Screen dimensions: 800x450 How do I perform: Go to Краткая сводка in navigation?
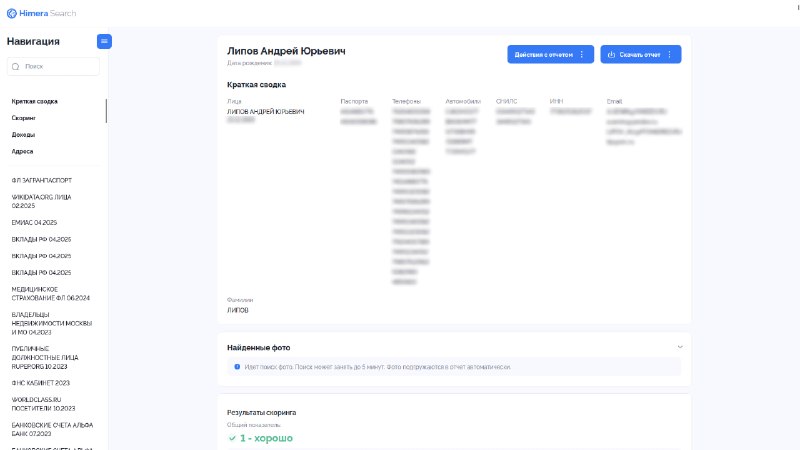tap(35, 102)
